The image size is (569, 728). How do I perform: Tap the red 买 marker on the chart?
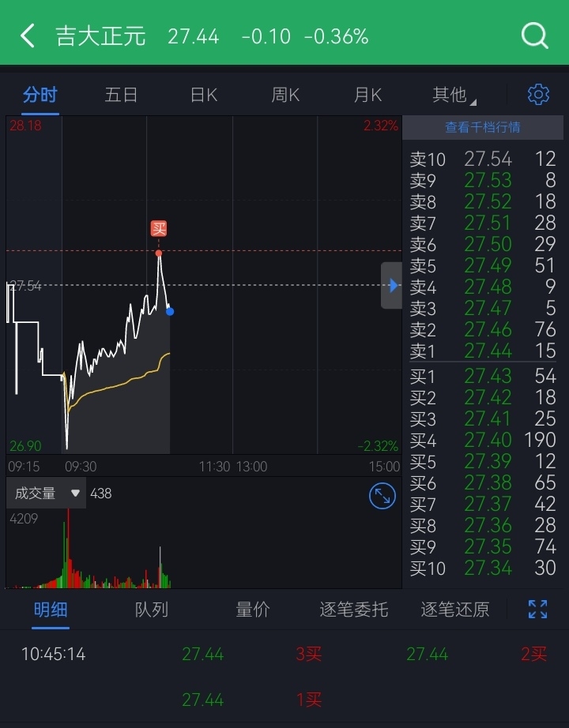[159, 228]
